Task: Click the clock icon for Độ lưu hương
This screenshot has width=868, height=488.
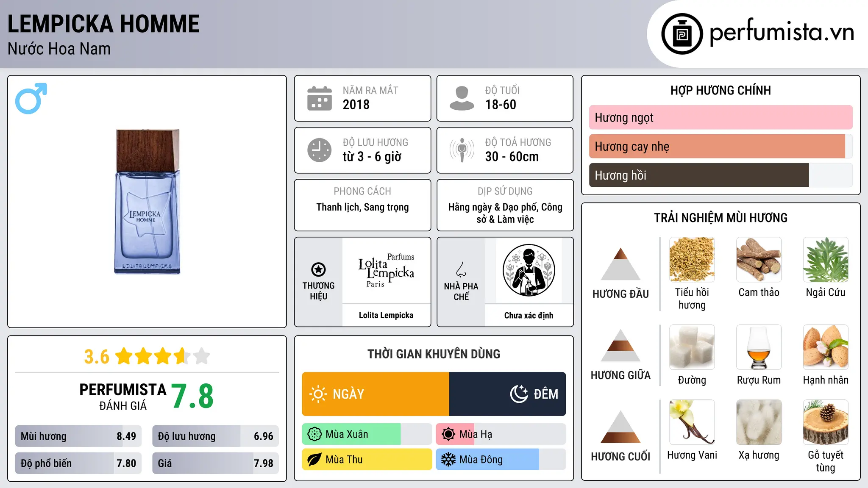Action: point(320,150)
